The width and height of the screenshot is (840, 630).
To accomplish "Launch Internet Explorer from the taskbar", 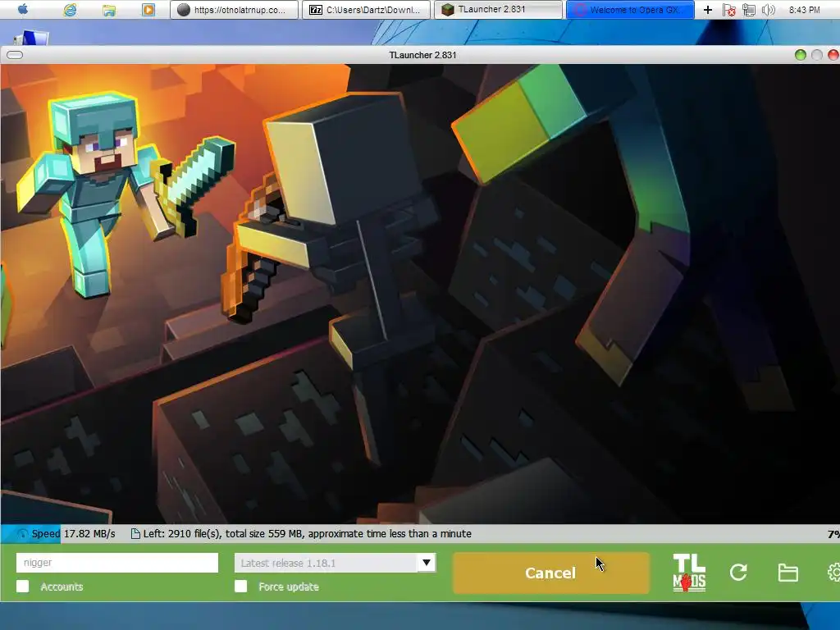I will [70, 10].
